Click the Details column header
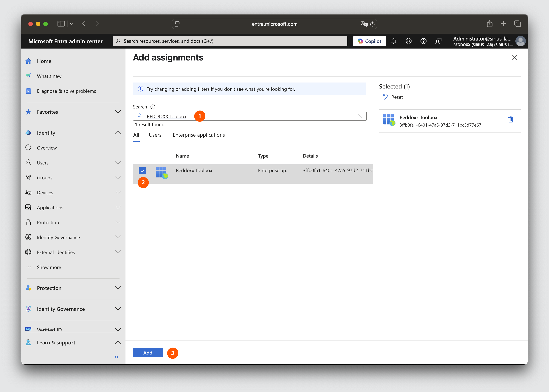Viewport: 549px width, 392px height. click(x=310, y=156)
